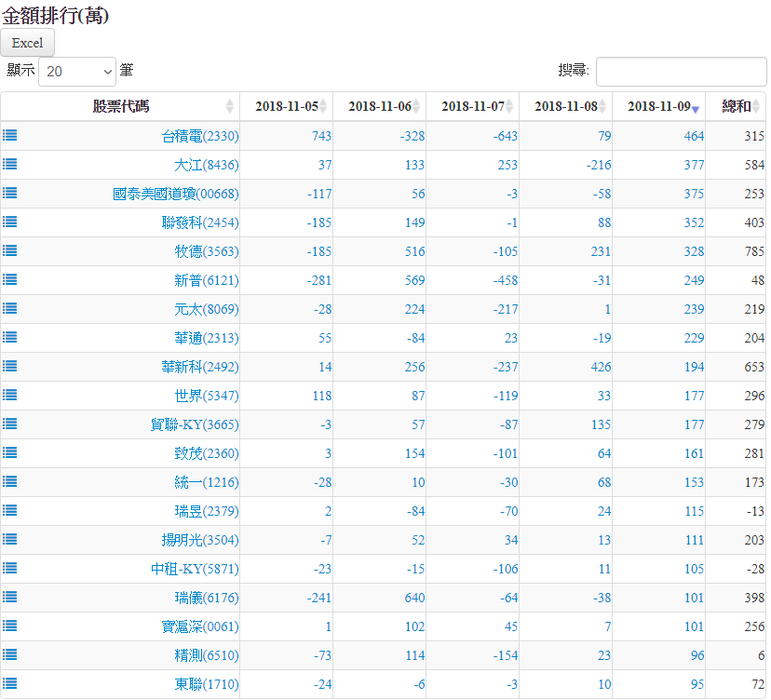Open the 國泰美國道瓊(00668) stock link
Screen dimensions: 771x700
click(175, 194)
